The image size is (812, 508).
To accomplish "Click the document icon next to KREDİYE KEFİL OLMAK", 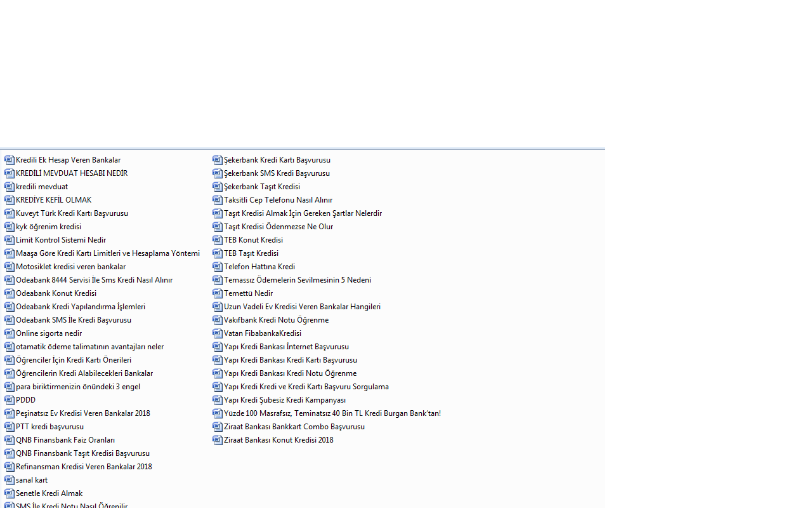I will 10,200.
